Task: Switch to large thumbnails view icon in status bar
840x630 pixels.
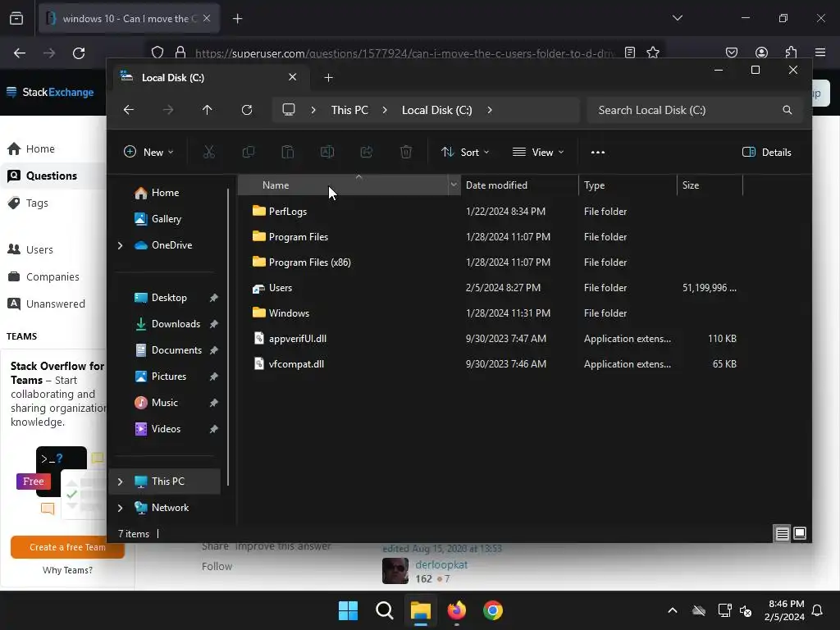Action: (800, 533)
